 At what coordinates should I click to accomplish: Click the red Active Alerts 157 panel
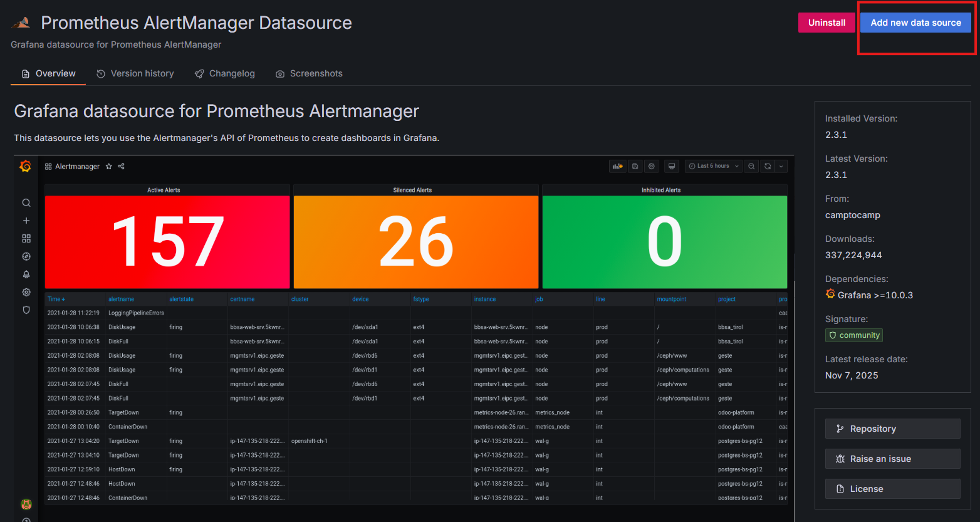click(167, 242)
